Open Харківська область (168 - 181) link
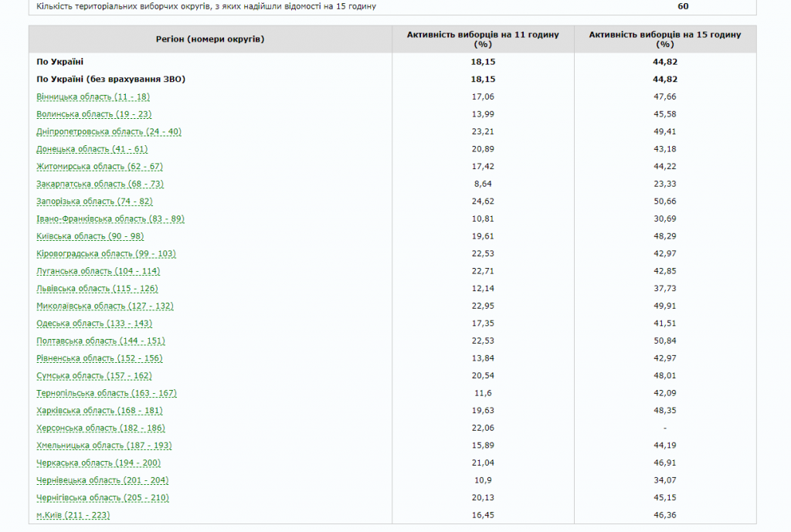791x532 pixels. coord(100,411)
